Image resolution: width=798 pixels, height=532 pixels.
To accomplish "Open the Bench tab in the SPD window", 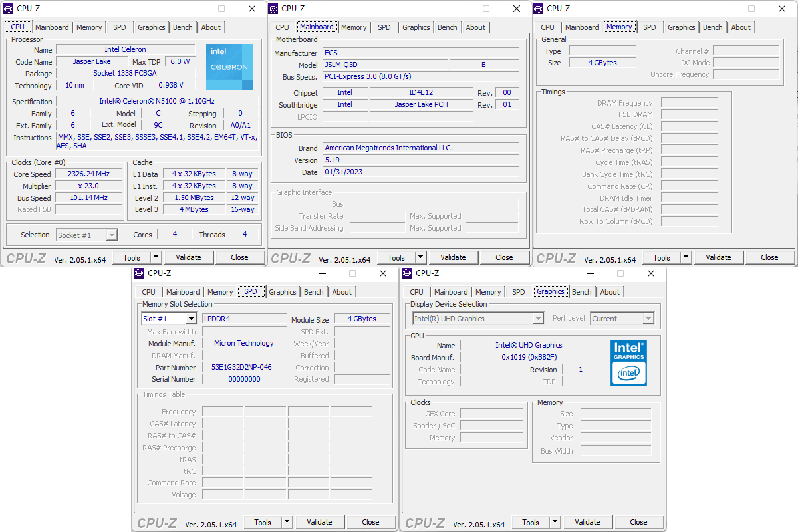I will click(x=314, y=292).
